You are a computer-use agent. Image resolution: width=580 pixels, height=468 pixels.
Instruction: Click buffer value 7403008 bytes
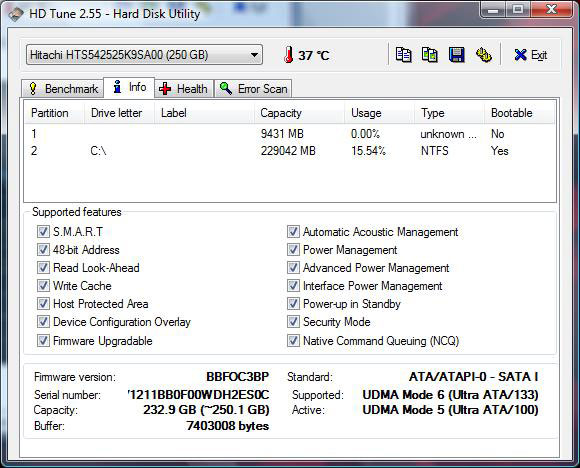[x=228, y=426]
